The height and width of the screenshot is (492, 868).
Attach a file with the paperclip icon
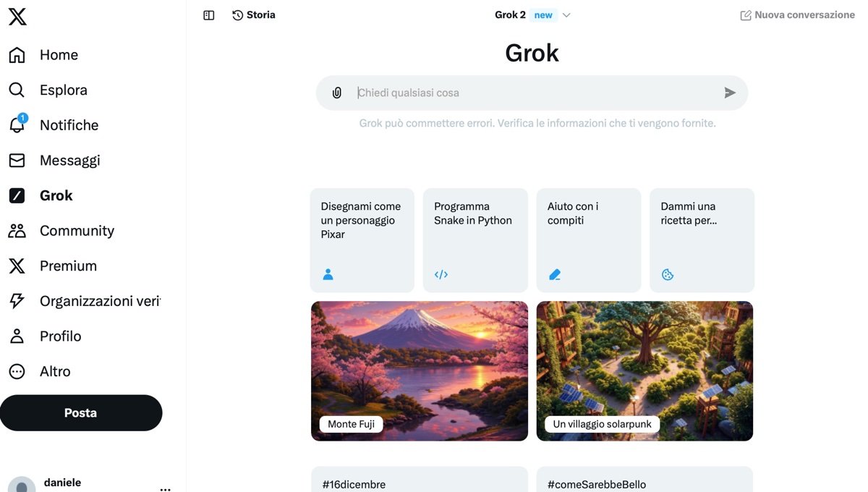point(336,93)
